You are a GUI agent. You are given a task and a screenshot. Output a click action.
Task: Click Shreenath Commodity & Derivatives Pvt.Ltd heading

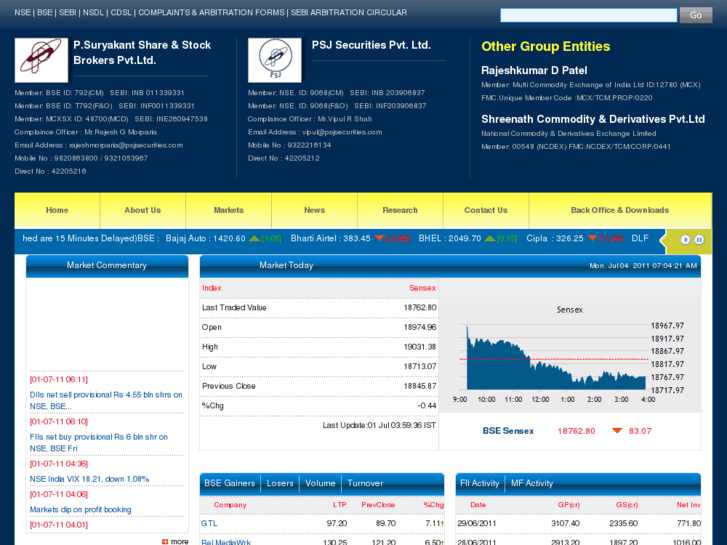tap(593, 119)
